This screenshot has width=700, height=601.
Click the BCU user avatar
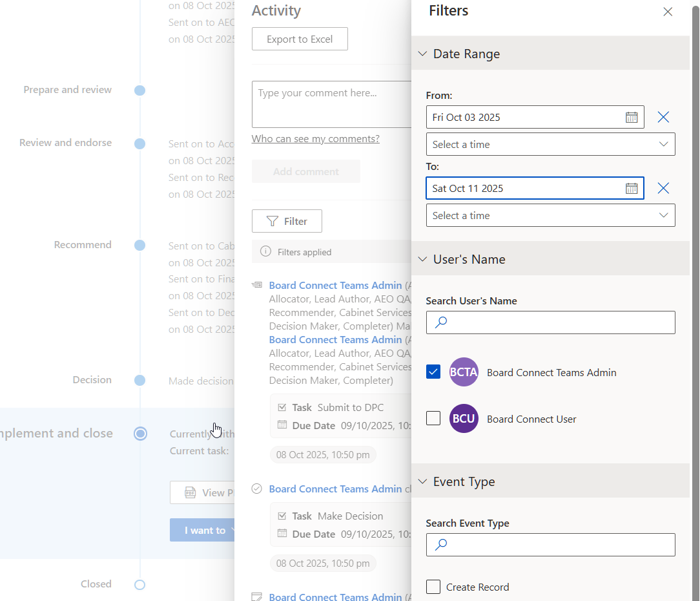coord(464,419)
